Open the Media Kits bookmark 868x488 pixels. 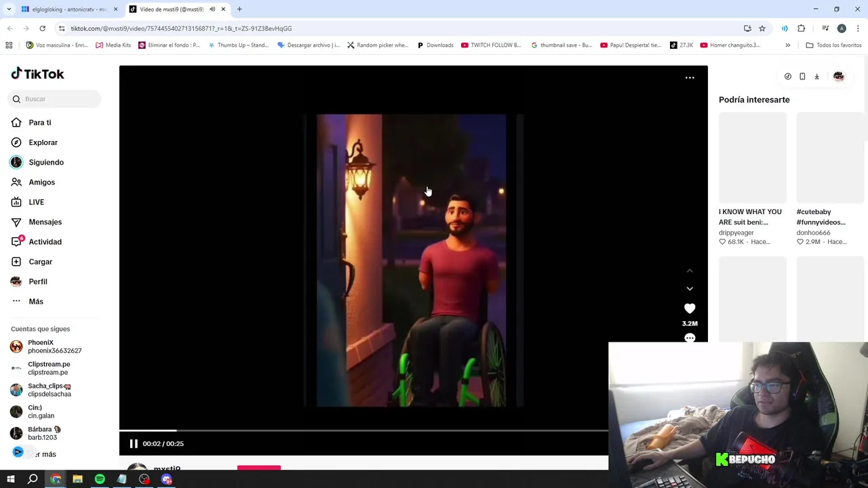point(113,45)
